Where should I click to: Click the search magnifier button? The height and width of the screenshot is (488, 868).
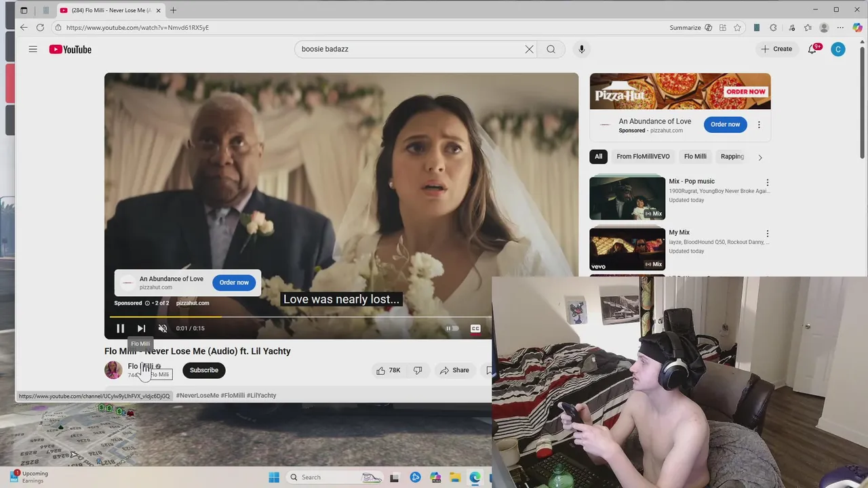(551, 49)
